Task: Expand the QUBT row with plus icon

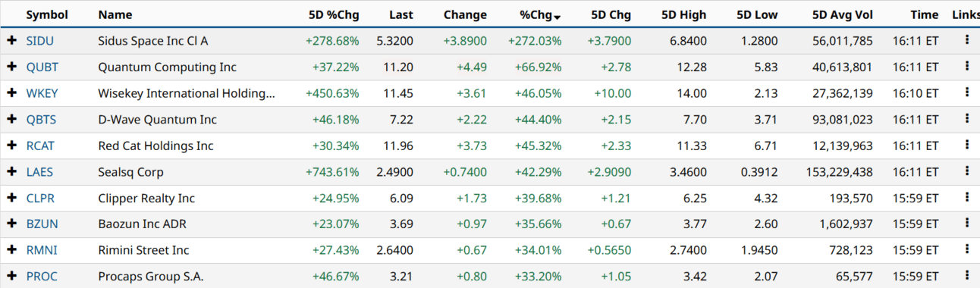Action: coord(11,67)
